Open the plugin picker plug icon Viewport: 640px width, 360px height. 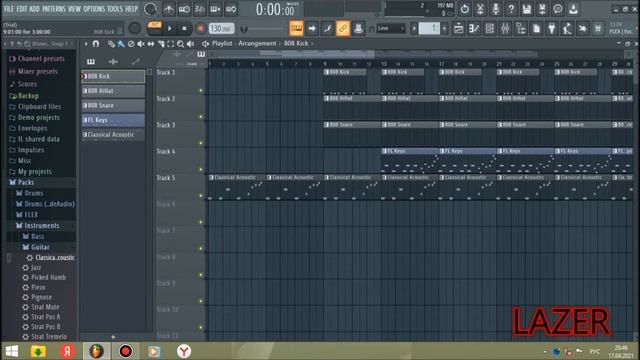(551, 28)
